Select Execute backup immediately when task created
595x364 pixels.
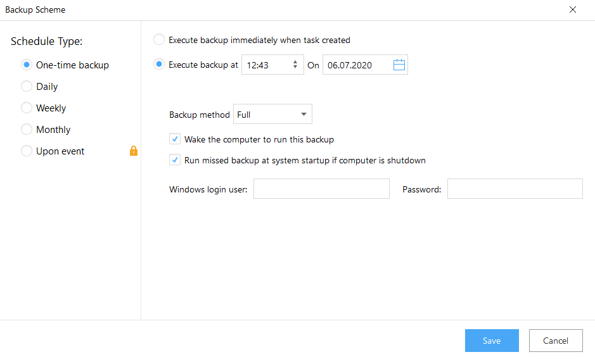[x=160, y=40]
